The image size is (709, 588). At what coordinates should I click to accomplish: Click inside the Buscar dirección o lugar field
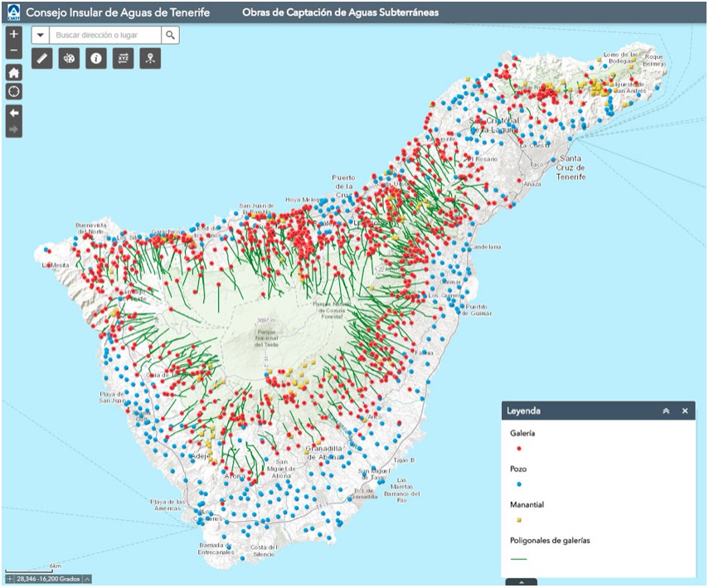click(104, 35)
